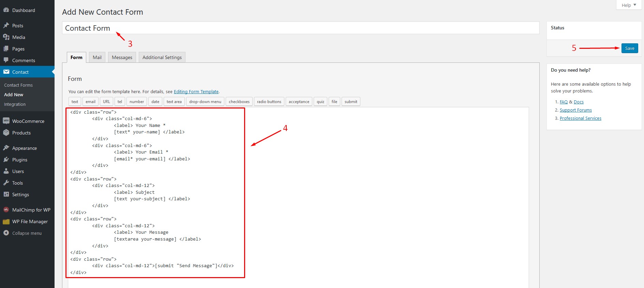Switch to the Mail tab
The image size is (644, 288).
(x=97, y=57)
